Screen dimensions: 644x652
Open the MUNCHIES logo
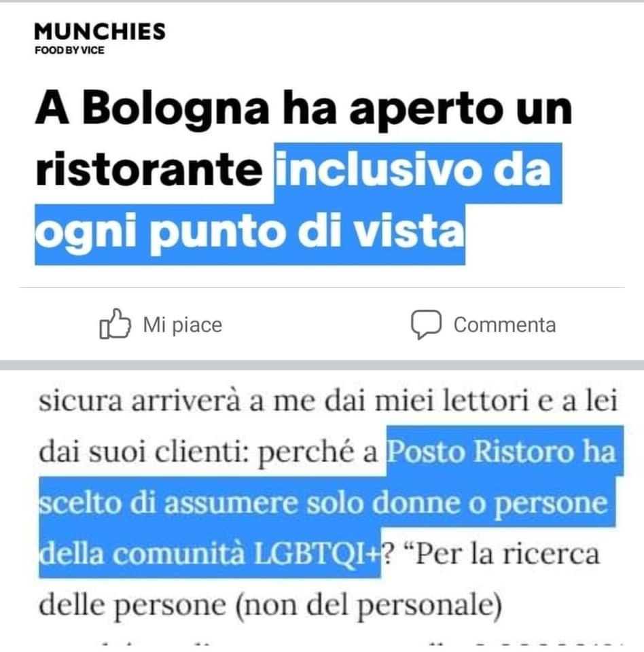[100, 32]
